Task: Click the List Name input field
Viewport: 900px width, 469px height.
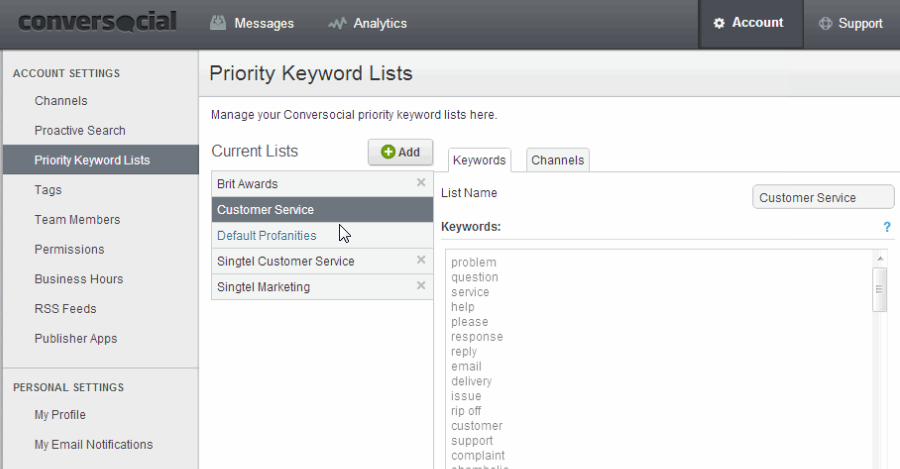Action: coord(823,197)
